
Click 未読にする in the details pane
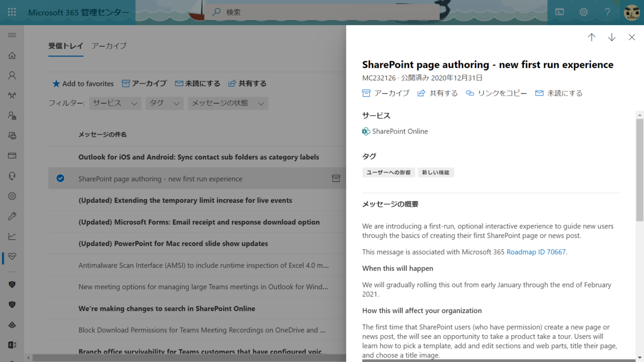coord(559,93)
